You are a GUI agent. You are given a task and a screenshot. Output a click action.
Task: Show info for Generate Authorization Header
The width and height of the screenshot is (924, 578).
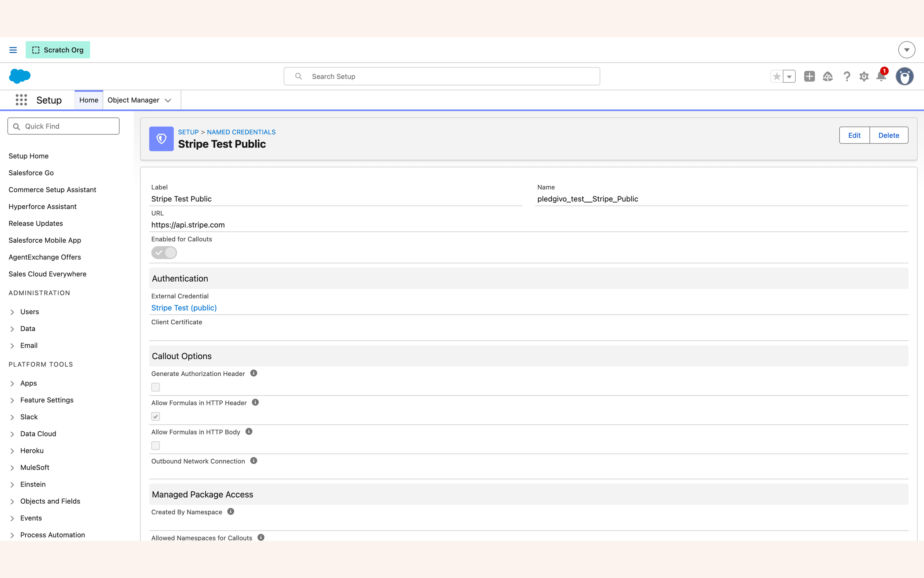[x=253, y=373]
